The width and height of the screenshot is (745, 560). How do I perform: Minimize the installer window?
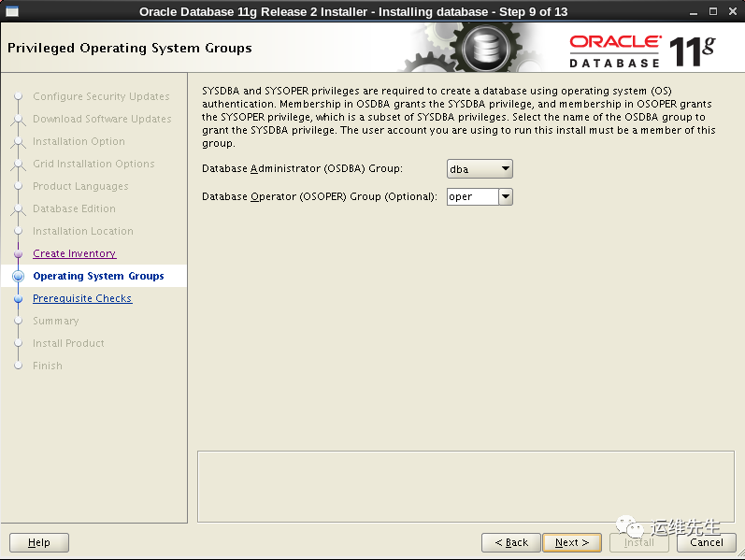pos(694,12)
